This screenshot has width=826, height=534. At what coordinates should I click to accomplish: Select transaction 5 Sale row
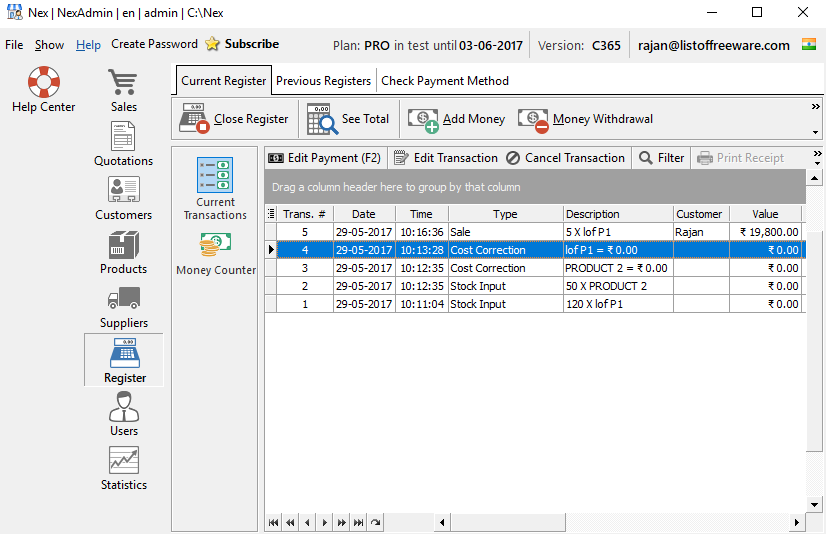[x=535, y=232]
